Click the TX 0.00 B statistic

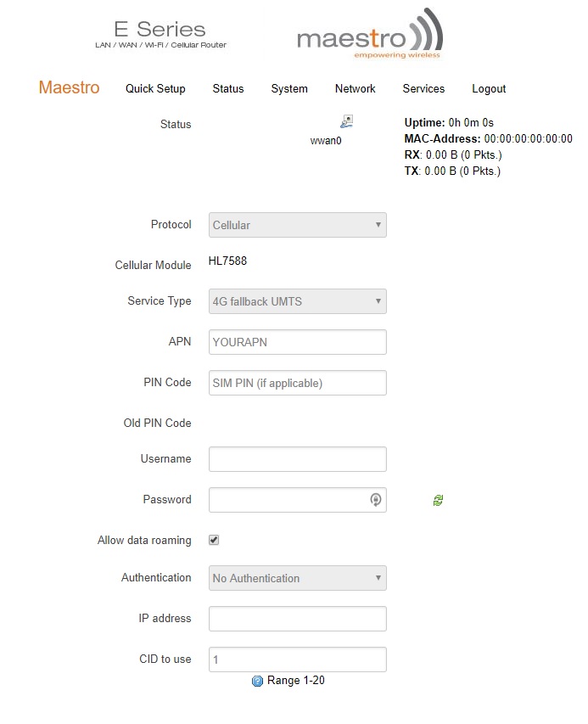(x=452, y=171)
